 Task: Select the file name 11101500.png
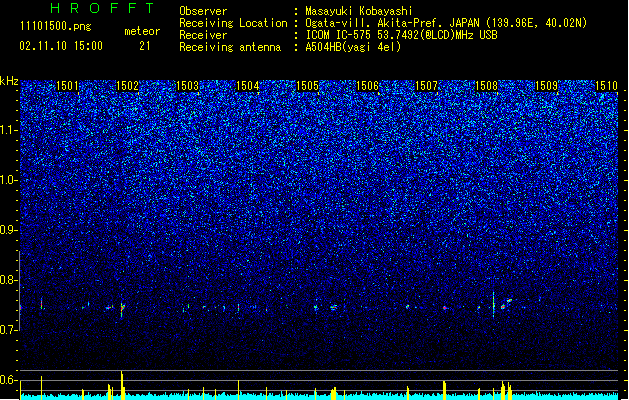click(55, 26)
